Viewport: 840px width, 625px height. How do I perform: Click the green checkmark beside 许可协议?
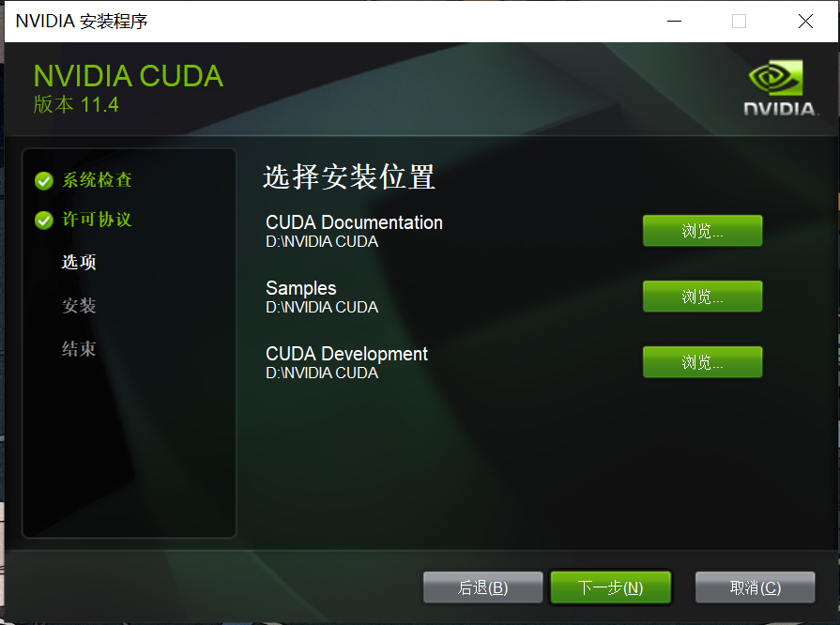click(x=44, y=221)
